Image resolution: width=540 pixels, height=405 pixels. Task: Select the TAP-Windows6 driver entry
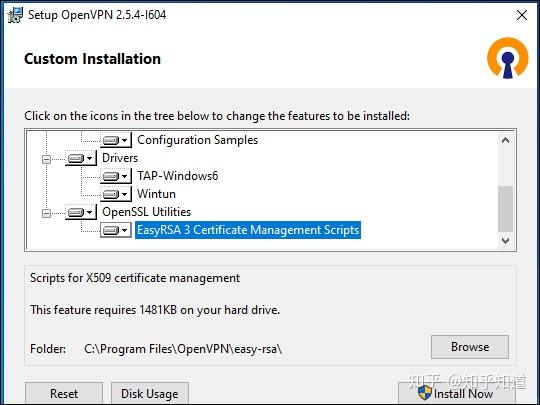177,176
